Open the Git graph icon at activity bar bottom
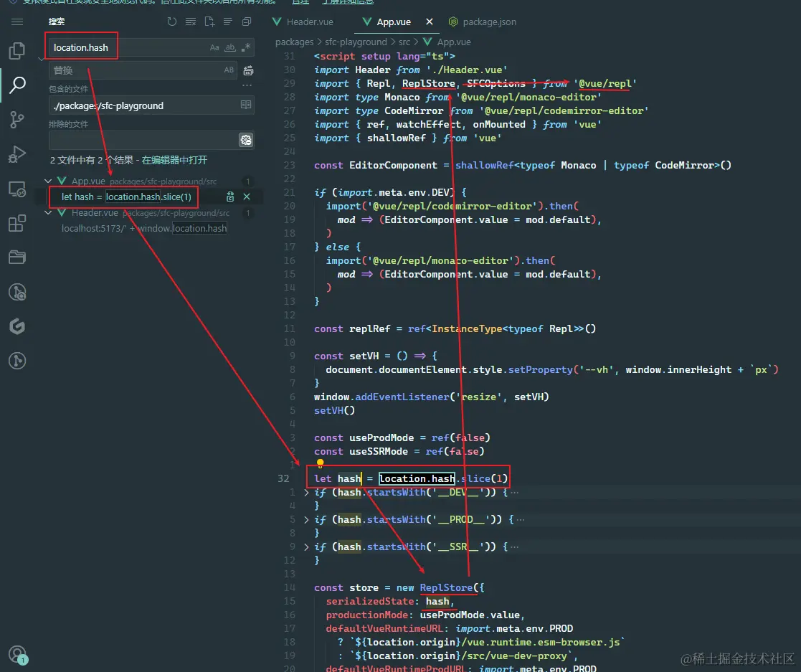The height and width of the screenshot is (672, 801). tap(17, 361)
